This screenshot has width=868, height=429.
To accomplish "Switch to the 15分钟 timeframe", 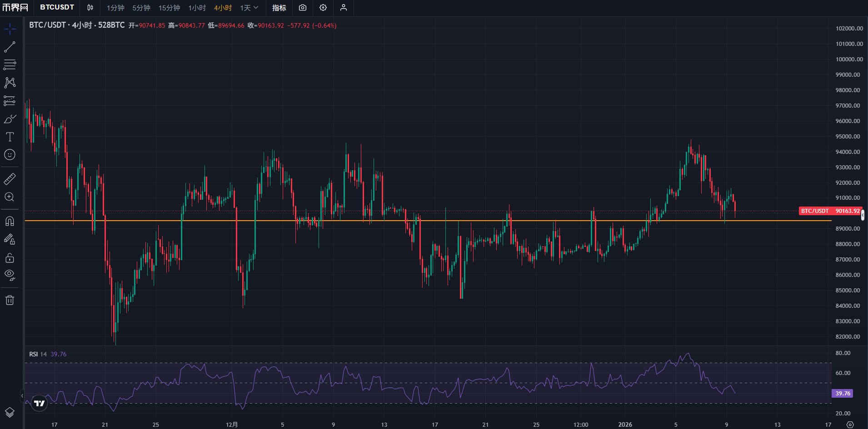I will point(169,8).
